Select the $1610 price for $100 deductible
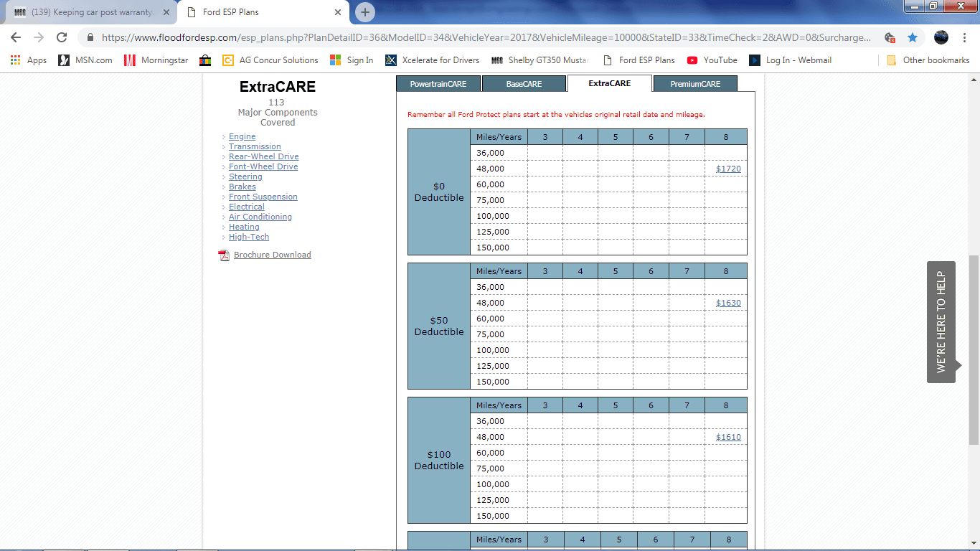This screenshot has width=980, height=551. click(x=728, y=437)
